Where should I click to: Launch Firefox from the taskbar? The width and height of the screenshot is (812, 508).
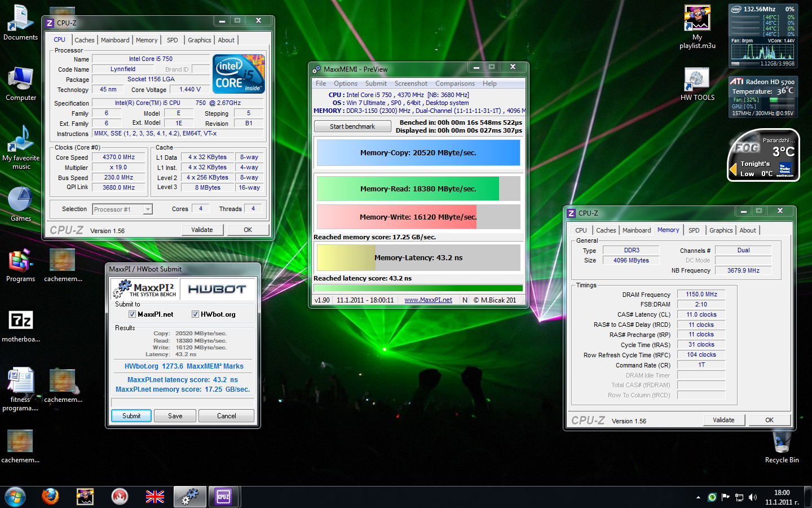[x=50, y=497]
